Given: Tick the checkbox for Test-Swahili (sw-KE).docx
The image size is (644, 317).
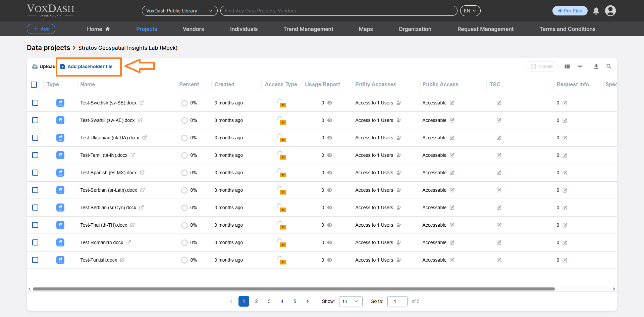Looking at the screenshot, I should (x=35, y=120).
